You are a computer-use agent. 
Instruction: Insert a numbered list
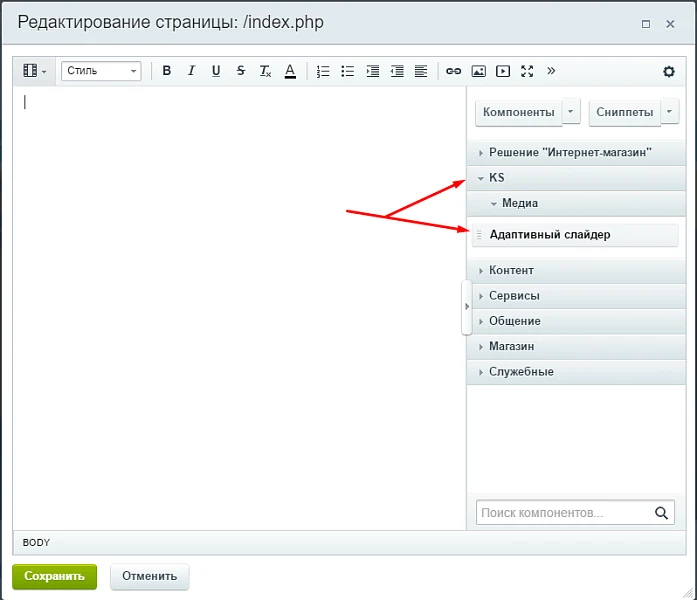(x=323, y=71)
